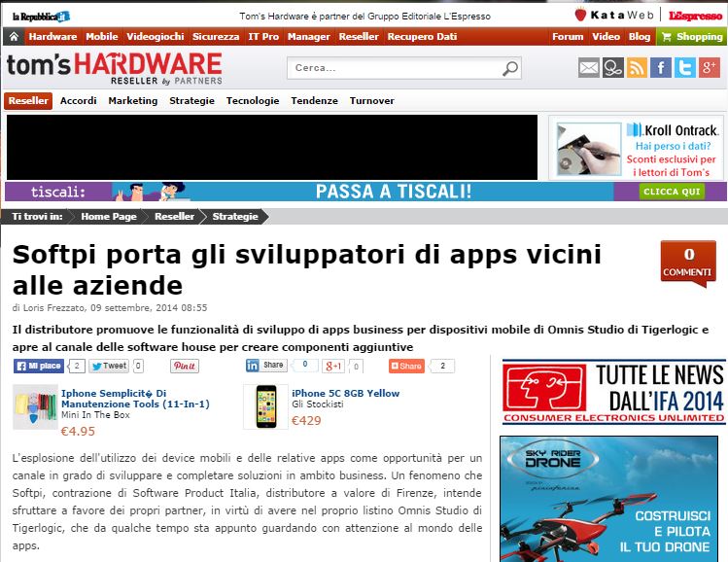Click the €429 price
Image resolution: width=728 pixels, height=562 pixels.
(306, 421)
